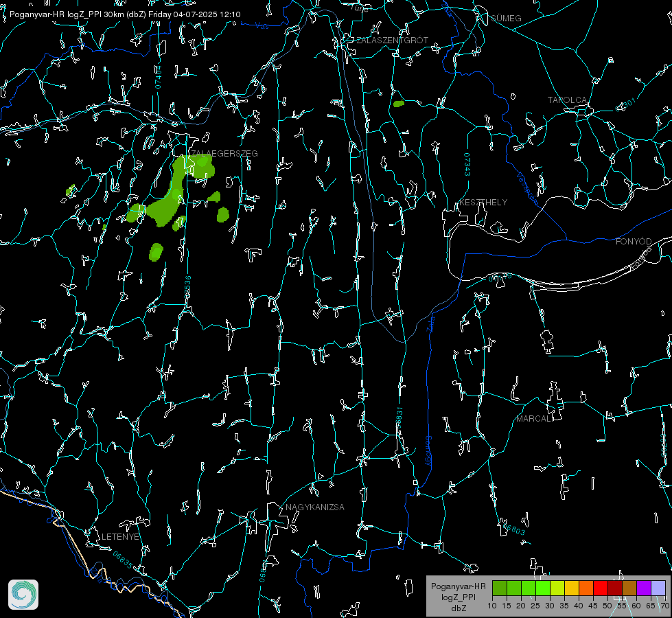The image size is (672, 618).
Task: Click the swirl logo icon in bottom-left corner
Action: 23,595
